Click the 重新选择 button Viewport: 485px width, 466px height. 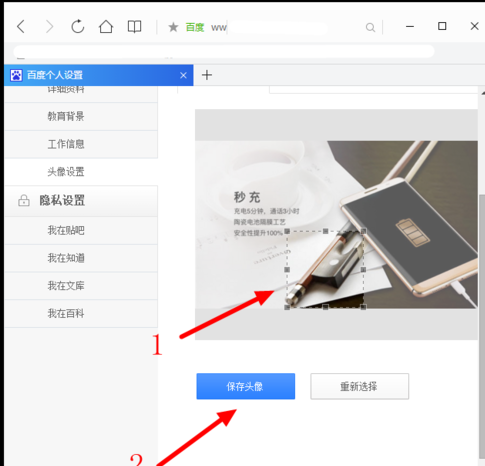coord(359,386)
